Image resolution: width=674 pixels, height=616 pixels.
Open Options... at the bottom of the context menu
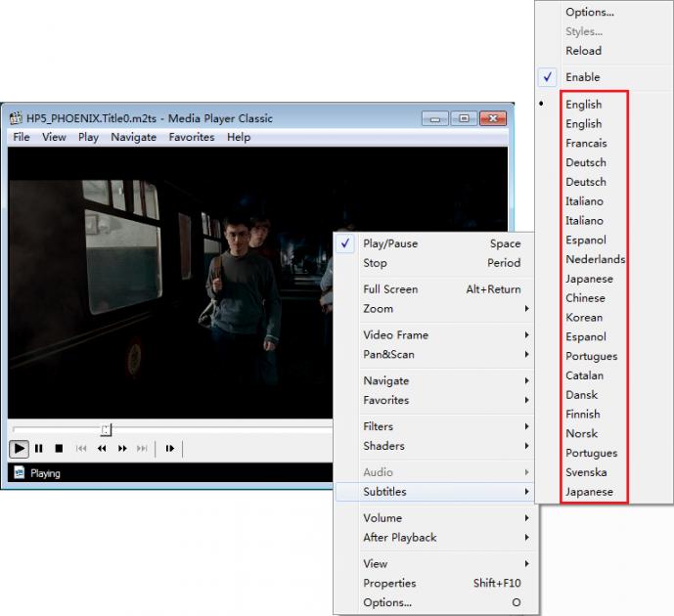click(434, 602)
